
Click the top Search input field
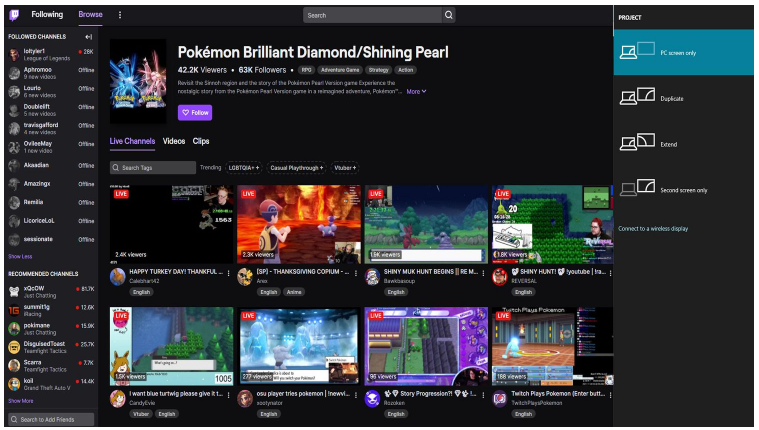click(372, 15)
